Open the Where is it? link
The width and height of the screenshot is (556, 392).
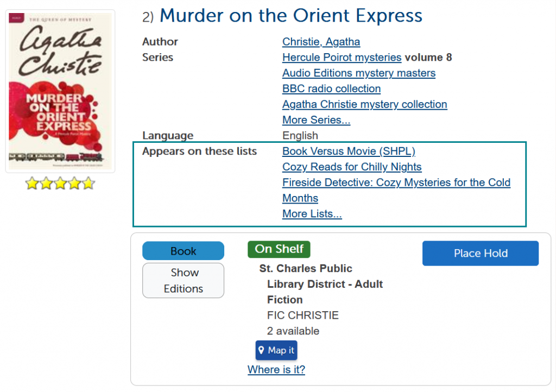(x=276, y=370)
